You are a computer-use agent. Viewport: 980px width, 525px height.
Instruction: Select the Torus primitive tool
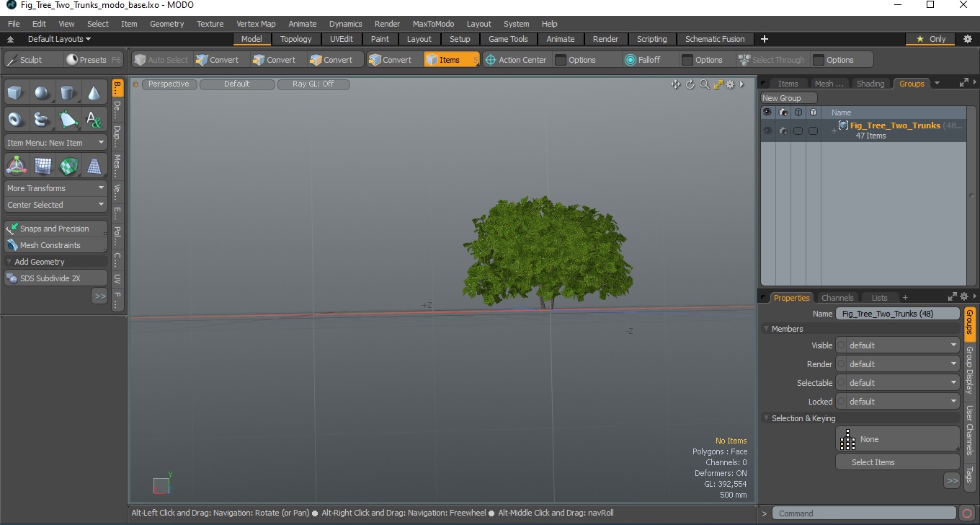coord(16,119)
